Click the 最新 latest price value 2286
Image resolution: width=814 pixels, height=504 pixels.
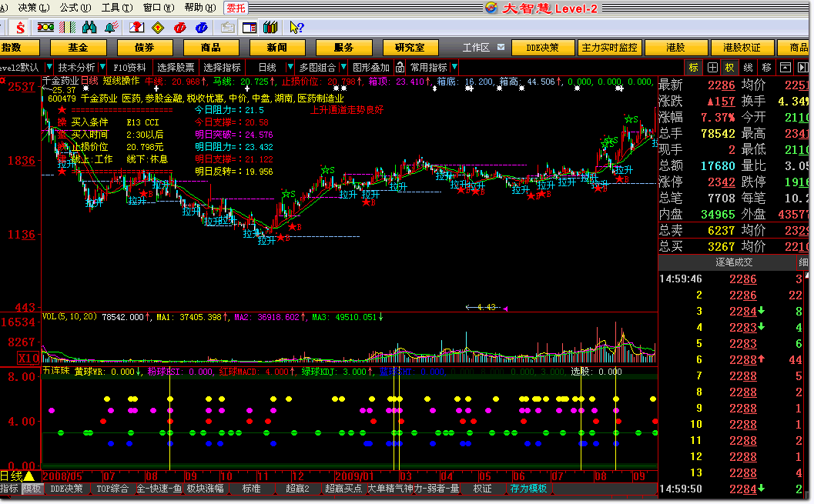point(722,85)
